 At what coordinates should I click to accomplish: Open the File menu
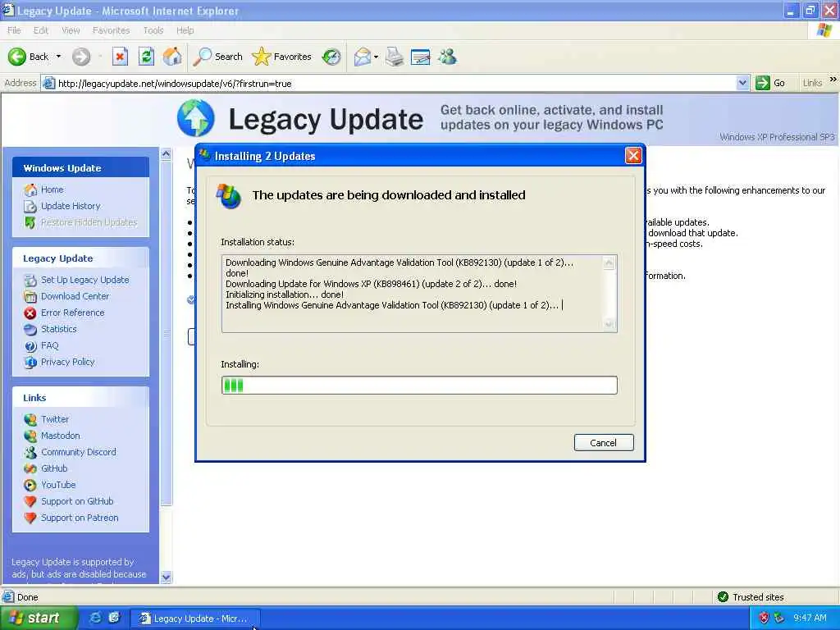(x=14, y=30)
